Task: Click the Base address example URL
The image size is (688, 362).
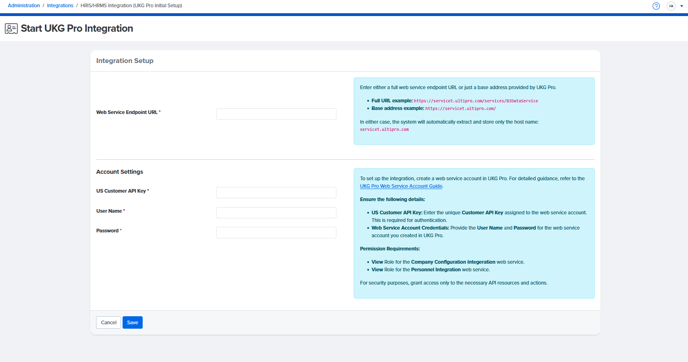Action: [x=460, y=108]
